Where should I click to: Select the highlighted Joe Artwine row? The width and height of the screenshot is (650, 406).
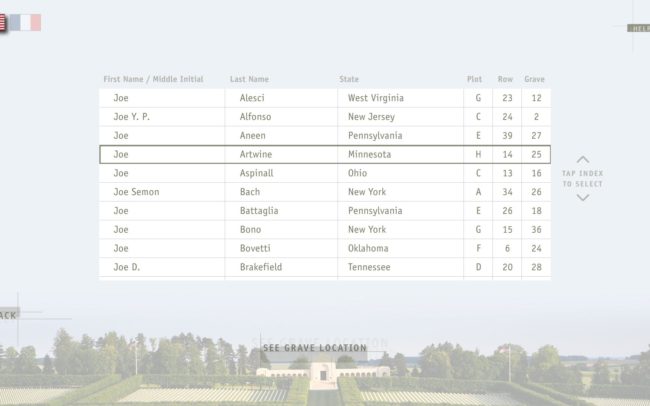pyautogui.click(x=325, y=154)
